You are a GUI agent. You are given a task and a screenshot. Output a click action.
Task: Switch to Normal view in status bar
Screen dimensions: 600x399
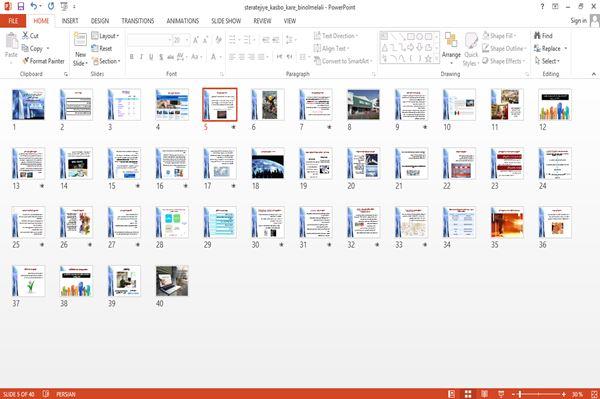click(x=452, y=394)
